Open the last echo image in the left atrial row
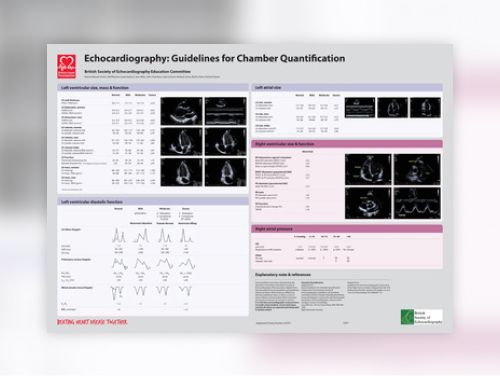Viewport: 500px width, 376px height. pyautogui.click(x=425, y=108)
